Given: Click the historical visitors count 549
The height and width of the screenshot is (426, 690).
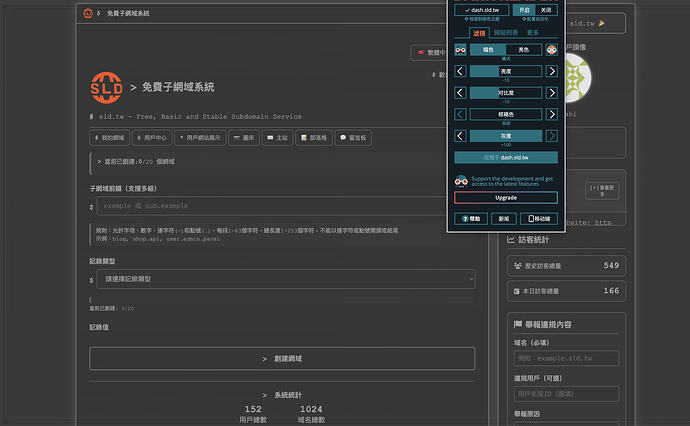Looking at the screenshot, I should coord(611,265).
